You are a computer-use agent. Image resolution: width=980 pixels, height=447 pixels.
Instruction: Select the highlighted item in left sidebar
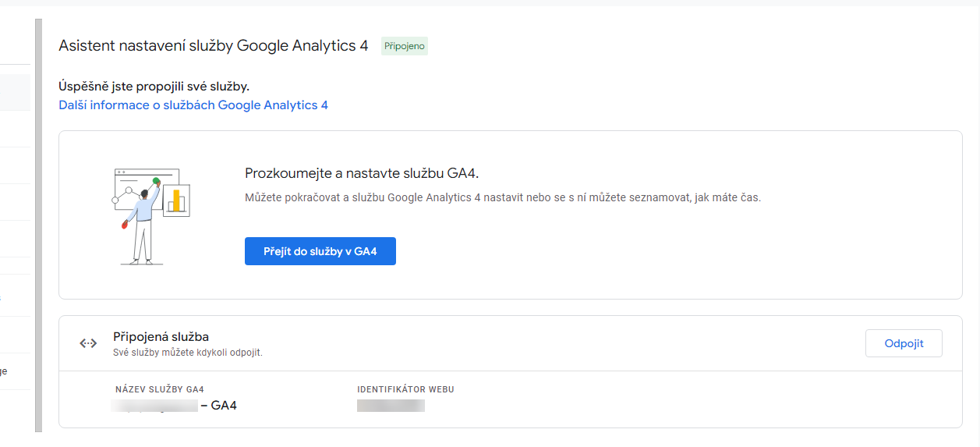point(15,93)
